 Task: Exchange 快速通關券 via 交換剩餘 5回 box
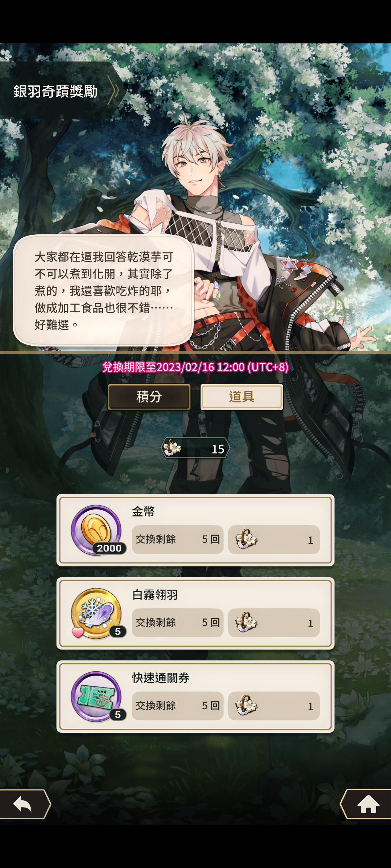tap(178, 706)
